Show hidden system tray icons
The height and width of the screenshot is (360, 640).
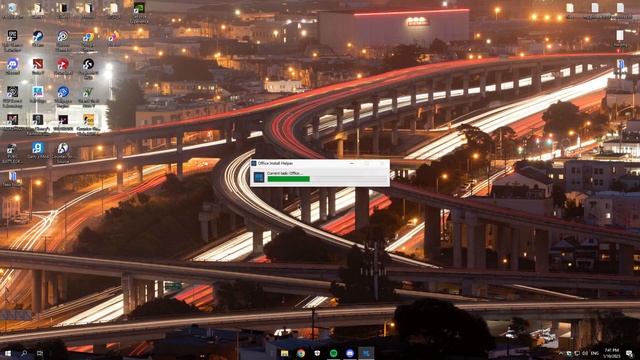561,353
